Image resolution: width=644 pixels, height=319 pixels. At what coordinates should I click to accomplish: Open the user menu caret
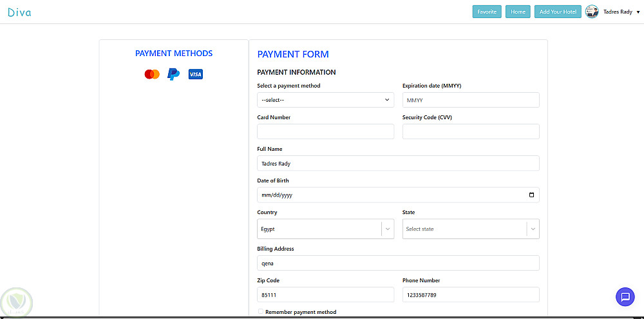(x=638, y=12)
